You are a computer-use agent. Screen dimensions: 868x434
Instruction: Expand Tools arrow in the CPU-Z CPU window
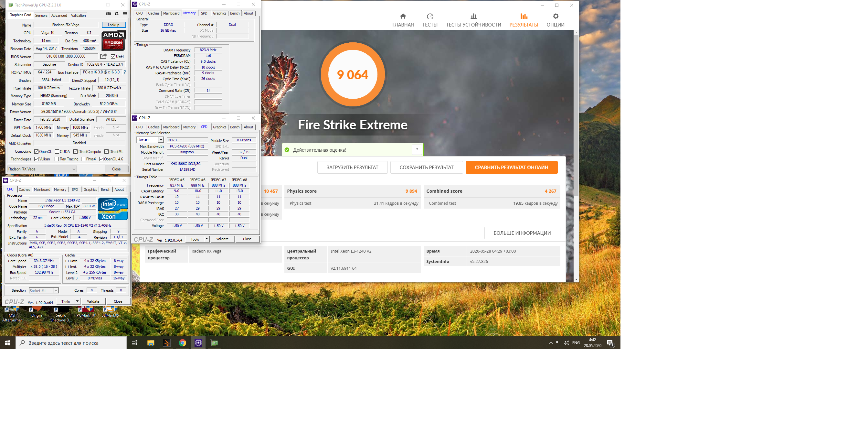[77, 301]
